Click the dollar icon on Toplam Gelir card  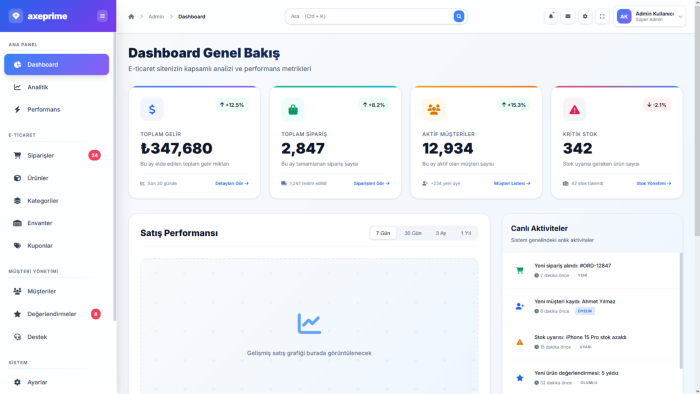click(152, 109)
